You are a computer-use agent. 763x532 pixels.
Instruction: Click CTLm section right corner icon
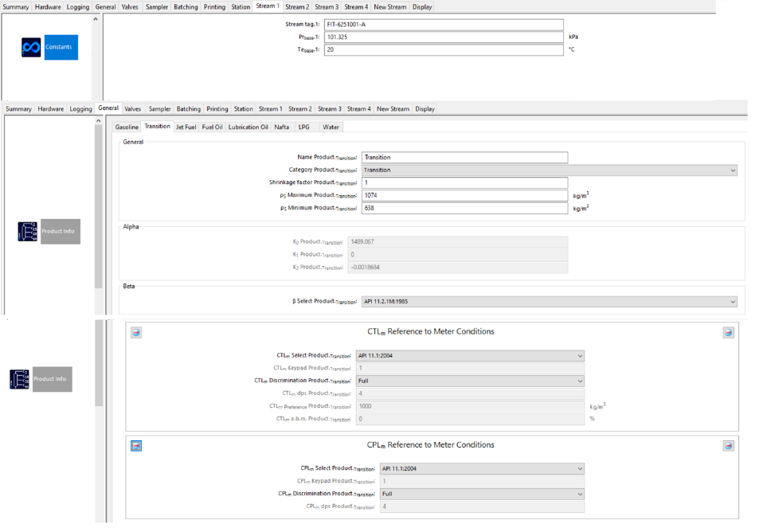[728, 332]
